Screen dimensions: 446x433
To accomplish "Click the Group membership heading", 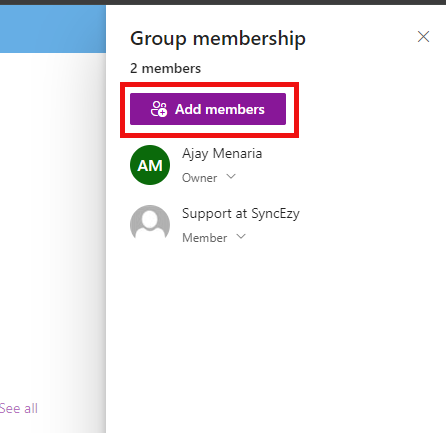I will click(218, 39).
